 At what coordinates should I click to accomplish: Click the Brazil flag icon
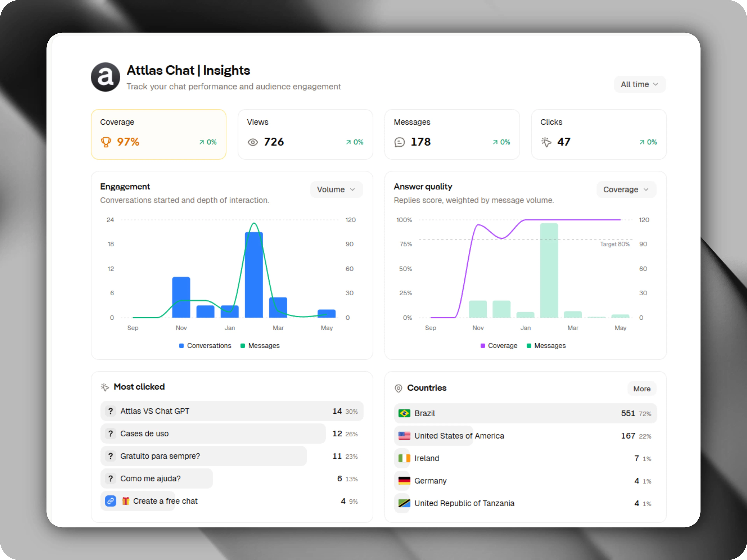coord(404,414)
